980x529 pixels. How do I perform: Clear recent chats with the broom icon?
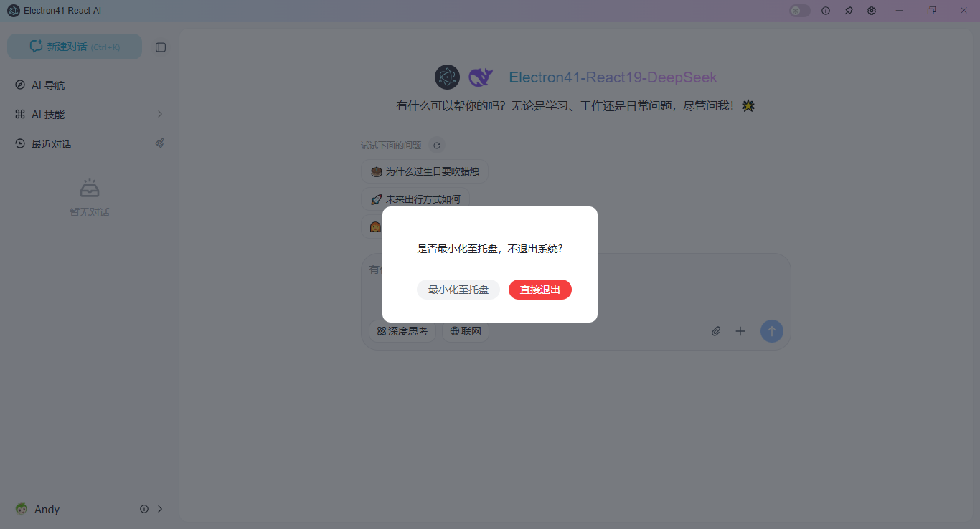[160, 143]
